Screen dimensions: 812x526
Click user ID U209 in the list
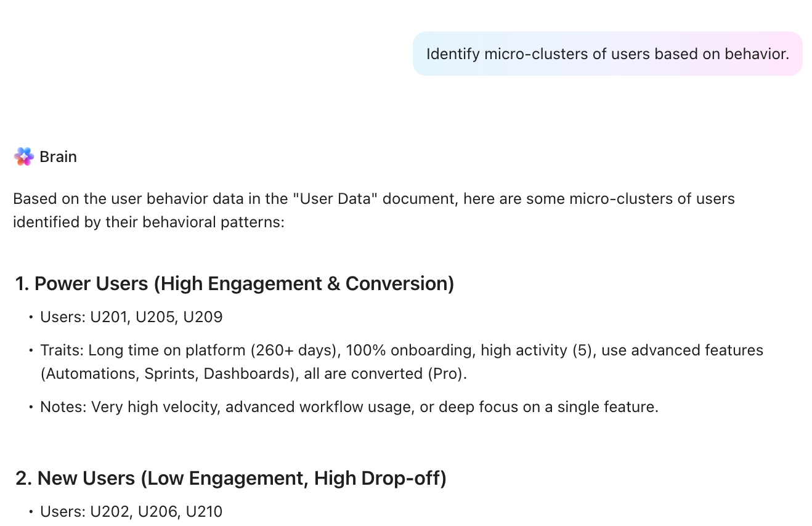(203, 317)
